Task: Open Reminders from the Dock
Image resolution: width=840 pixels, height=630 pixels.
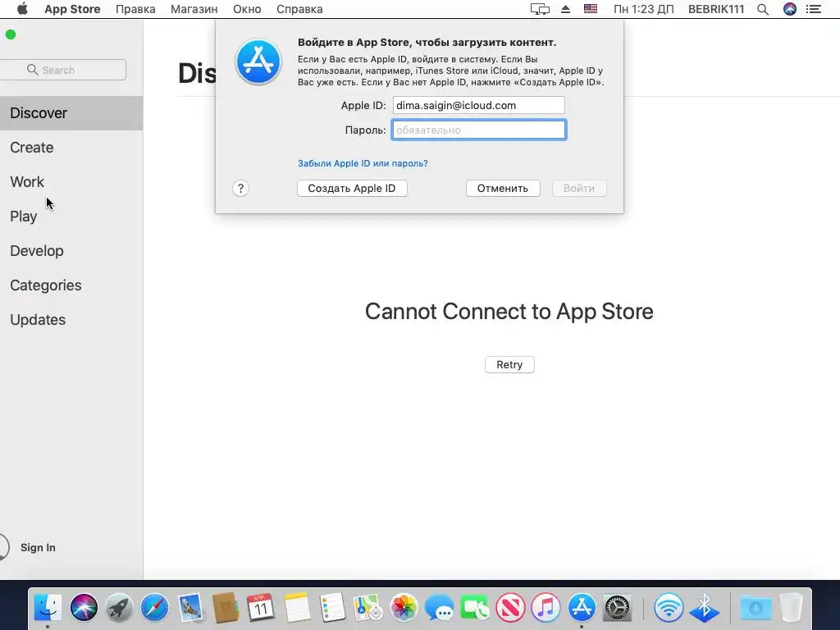Action: (332, 608)
